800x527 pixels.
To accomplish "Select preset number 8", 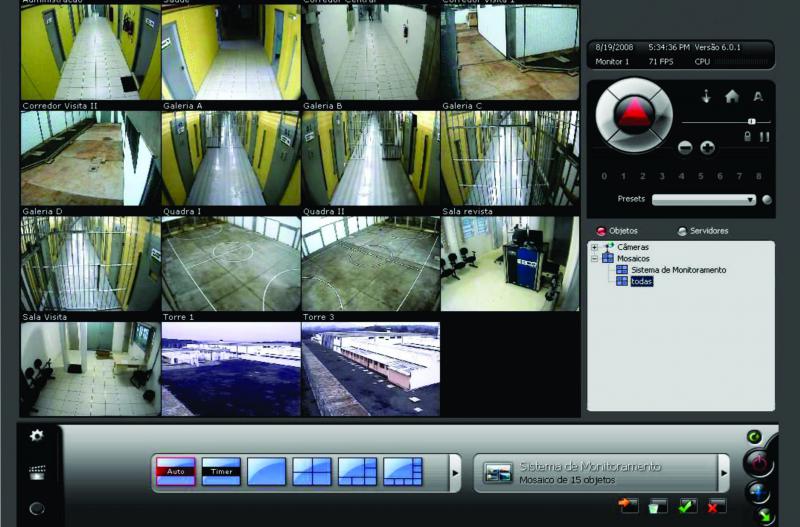I will [x=759, y=176].
